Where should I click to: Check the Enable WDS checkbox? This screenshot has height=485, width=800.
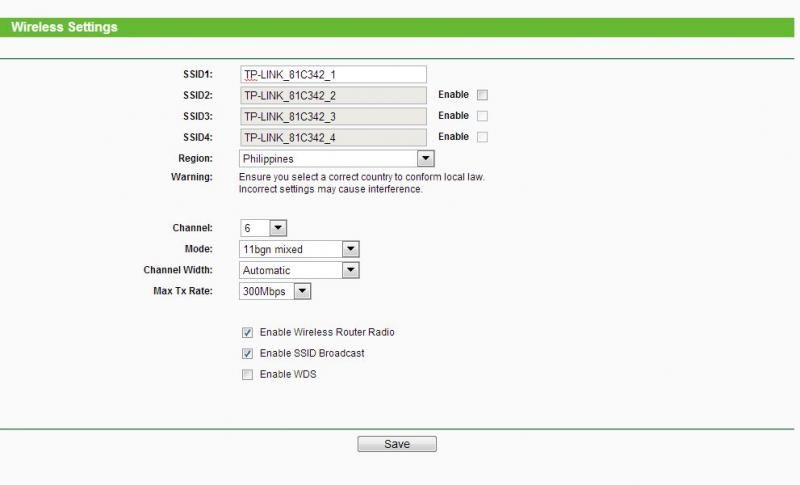click(x=247, y=375)
